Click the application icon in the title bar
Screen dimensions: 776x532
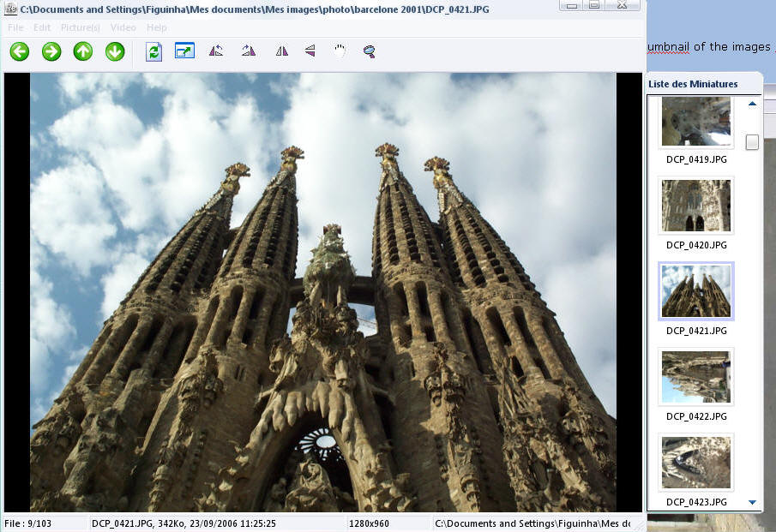pyautogui.click(x=10, y=9)
